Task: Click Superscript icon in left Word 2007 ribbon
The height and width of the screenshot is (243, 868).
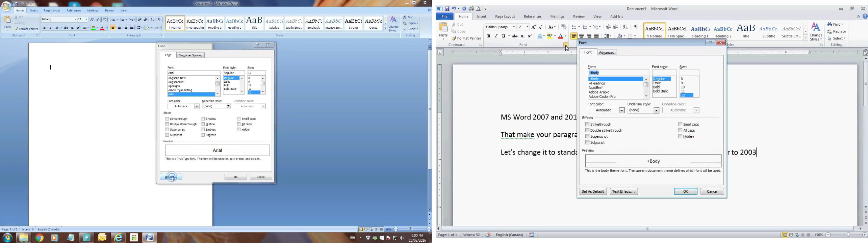Action: (79, 28)
